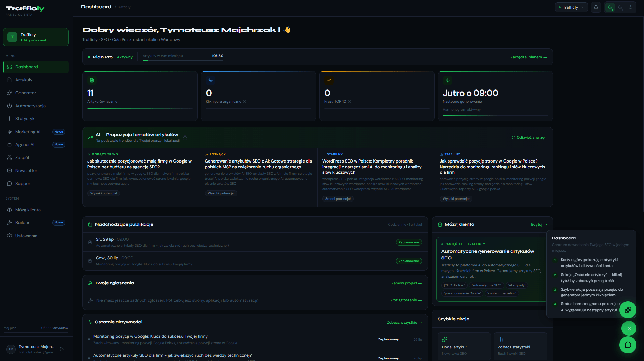This screenshot has width=644, height=361.
Task: Open the Gorący trend topic suggestion card
Action: pos(141,177)
